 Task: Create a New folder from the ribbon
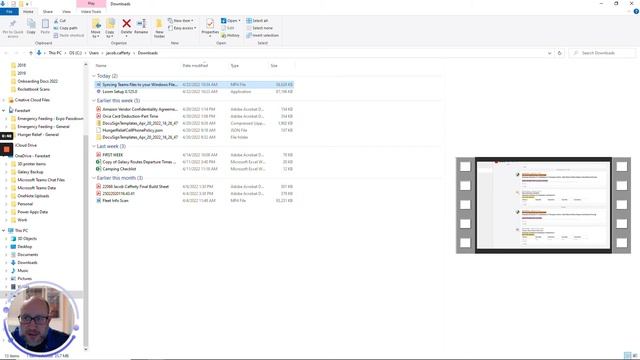(x=159, y=28)
